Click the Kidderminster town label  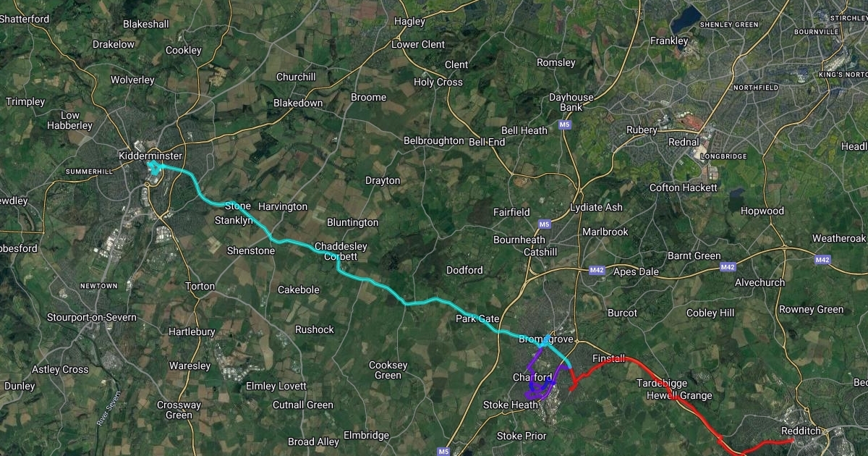pos(150,156)
